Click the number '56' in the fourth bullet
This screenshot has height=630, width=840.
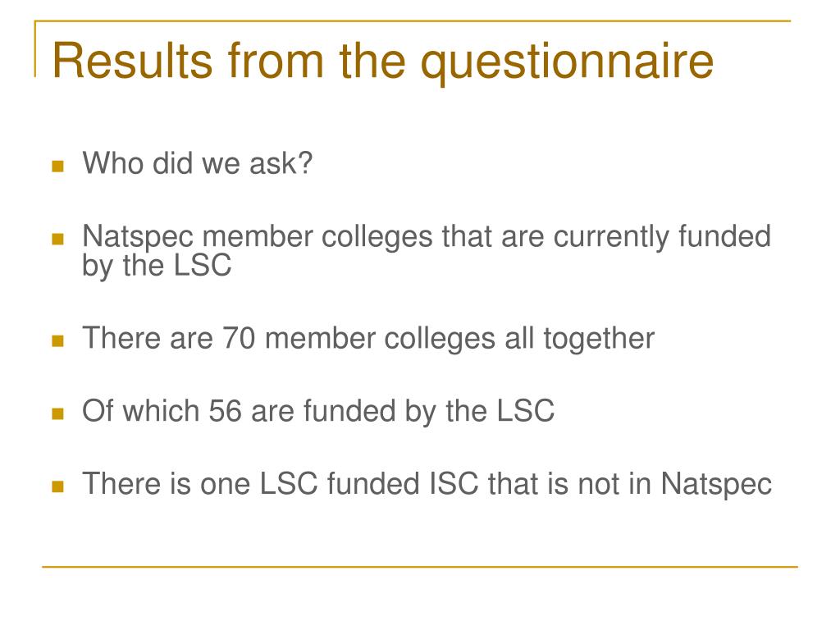225,412
